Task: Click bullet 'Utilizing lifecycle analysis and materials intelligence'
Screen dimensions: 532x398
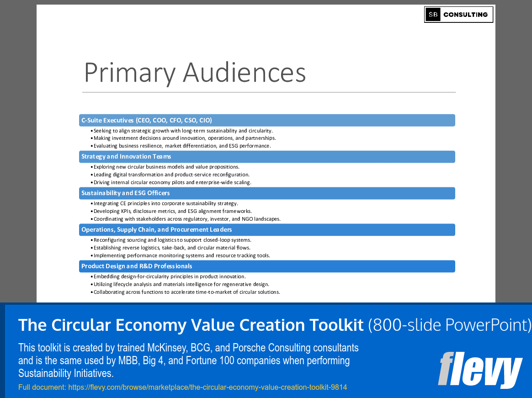Action: pos(180,284)
